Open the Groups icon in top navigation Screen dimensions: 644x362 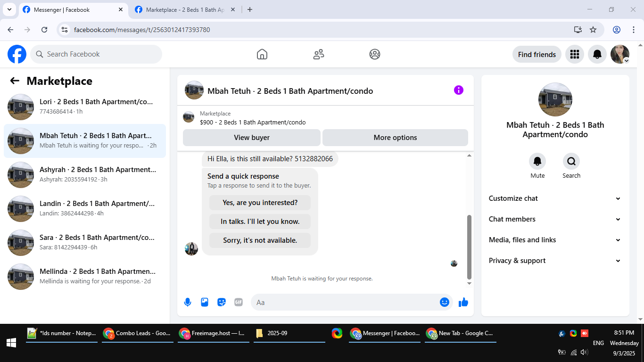click(375, 54)
